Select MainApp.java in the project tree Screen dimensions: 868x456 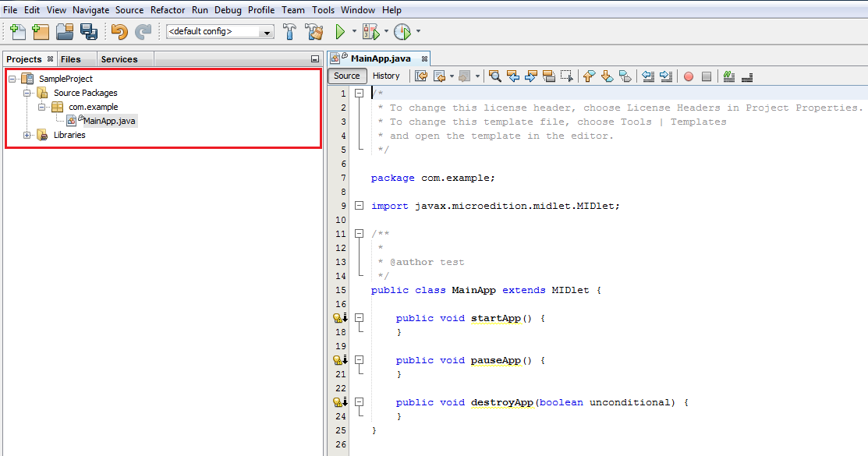(x=109, y=121)
